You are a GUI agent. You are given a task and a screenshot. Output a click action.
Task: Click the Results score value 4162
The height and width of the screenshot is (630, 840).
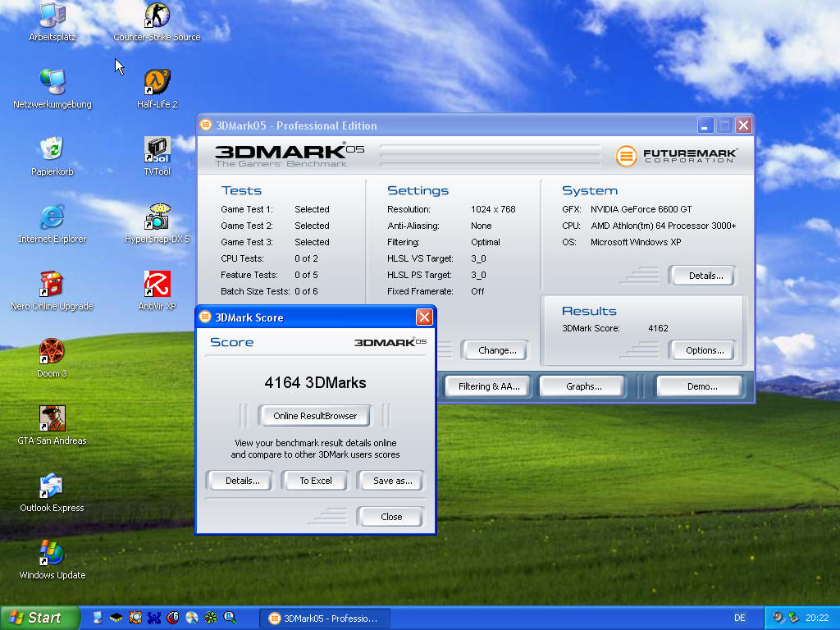(x=658, y=328)
